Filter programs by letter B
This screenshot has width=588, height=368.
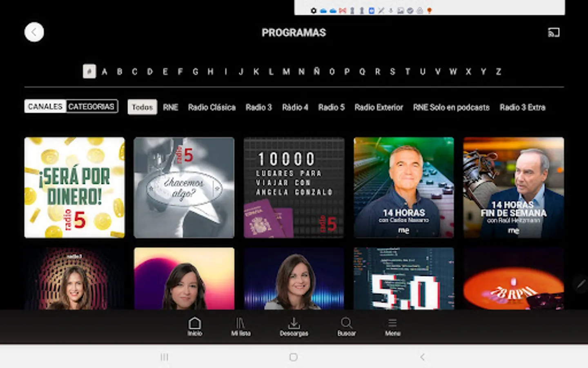click(120, 72)
